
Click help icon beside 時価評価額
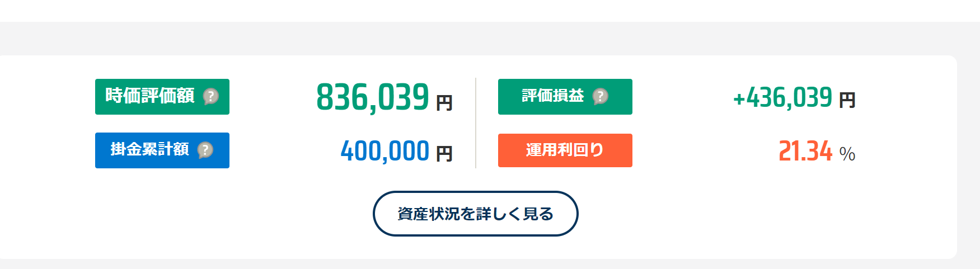(x=210, y=97)
